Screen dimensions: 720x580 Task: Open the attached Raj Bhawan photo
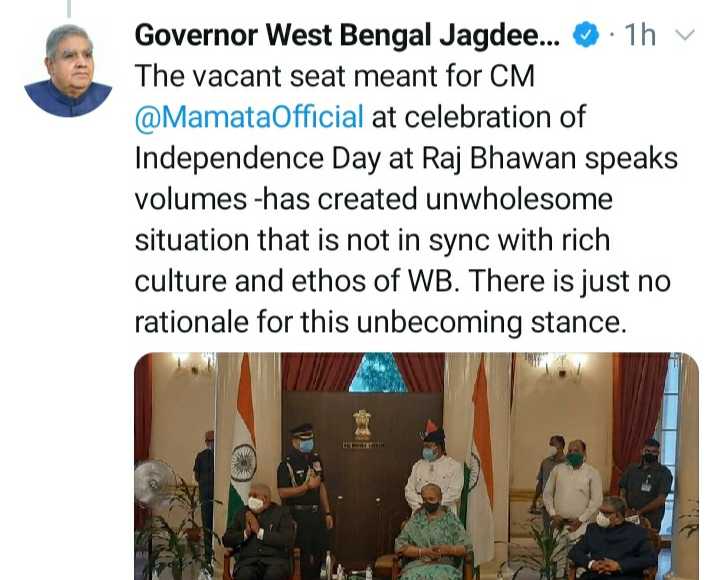pos(416,466)
